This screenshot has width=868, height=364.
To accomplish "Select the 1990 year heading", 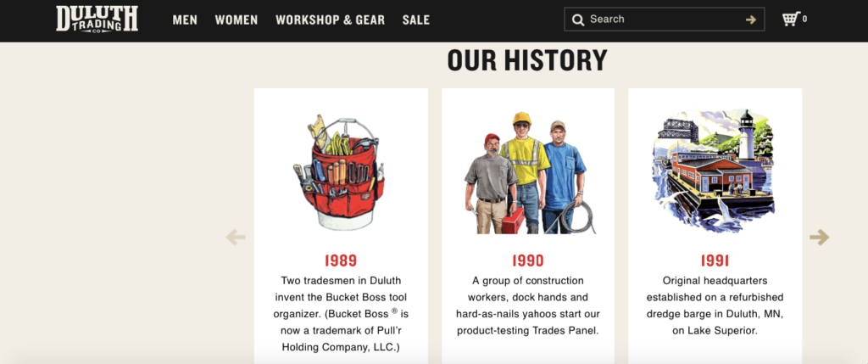I will [x=527, y=260].
